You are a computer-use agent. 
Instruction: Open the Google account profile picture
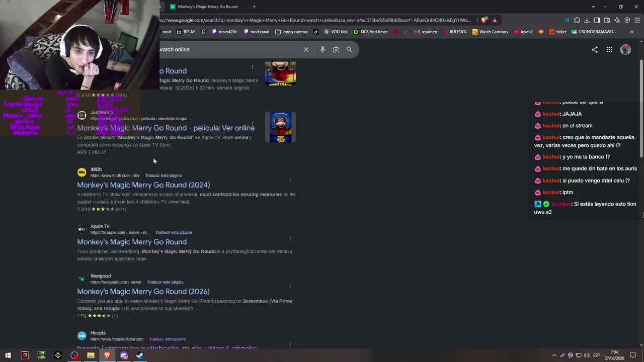[625, 49]
